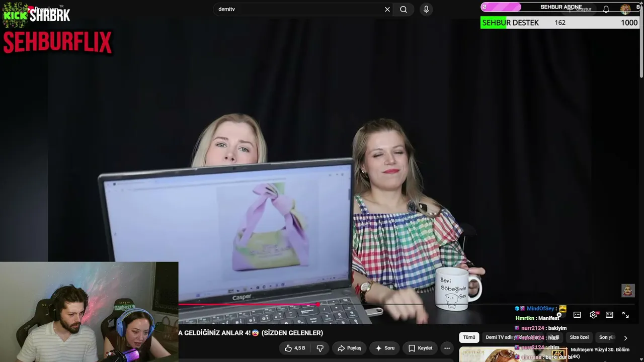
Task: Click the channel watermark in the player corner
Action: click(x=628, y=291)
